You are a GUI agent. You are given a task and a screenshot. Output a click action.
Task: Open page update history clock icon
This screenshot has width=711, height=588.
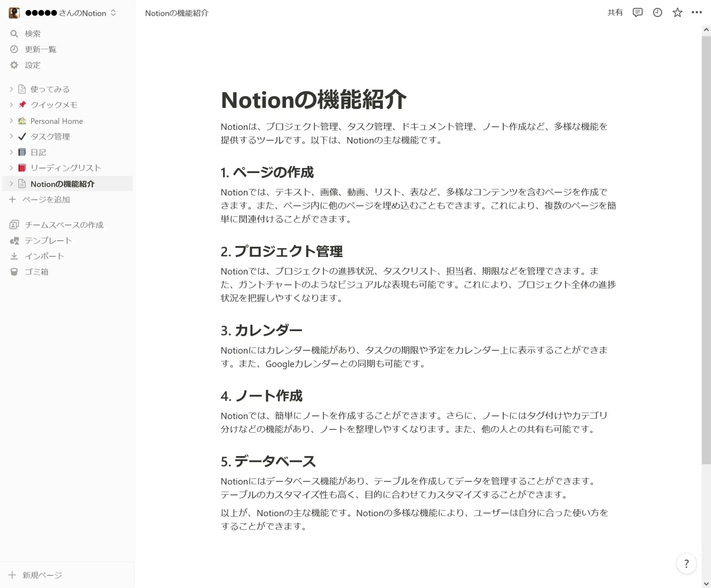(x=657, y=12)
